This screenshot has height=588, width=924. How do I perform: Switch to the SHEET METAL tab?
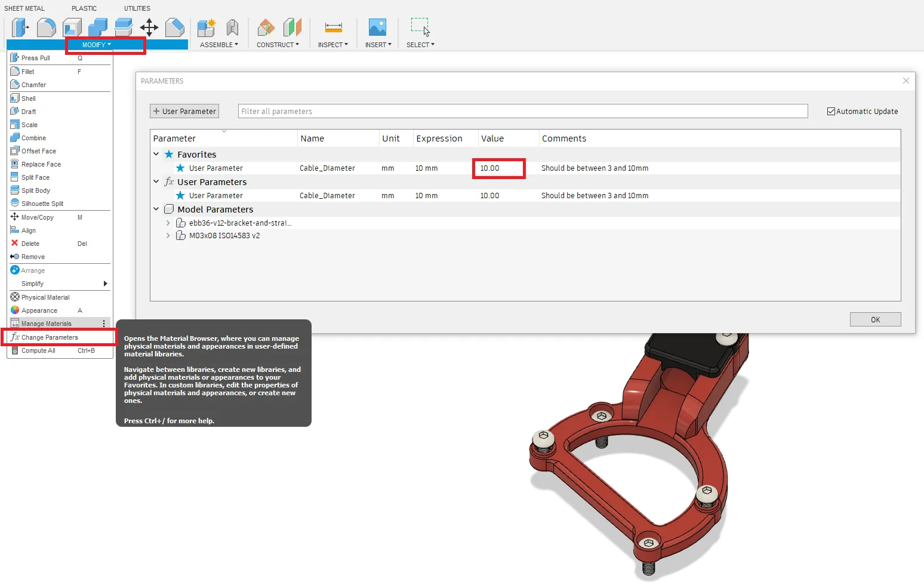24,8
